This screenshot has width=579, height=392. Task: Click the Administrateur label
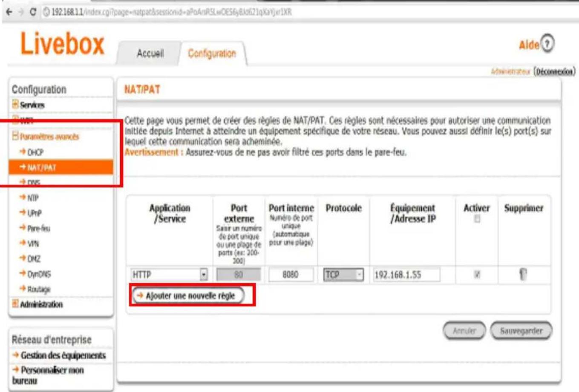tap(510, 72)
